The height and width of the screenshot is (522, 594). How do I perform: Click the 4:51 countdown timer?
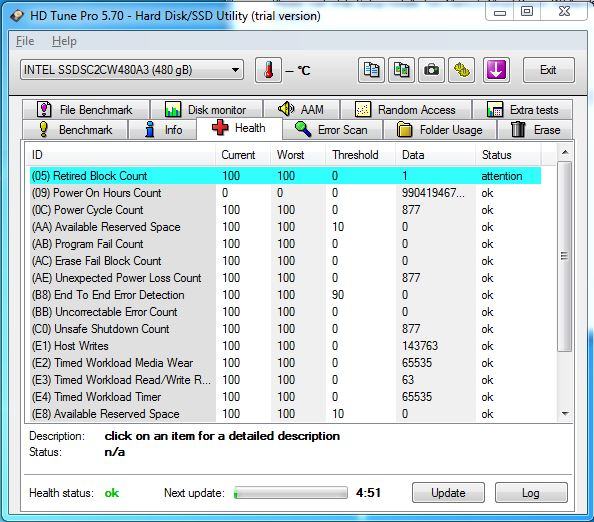368,493
